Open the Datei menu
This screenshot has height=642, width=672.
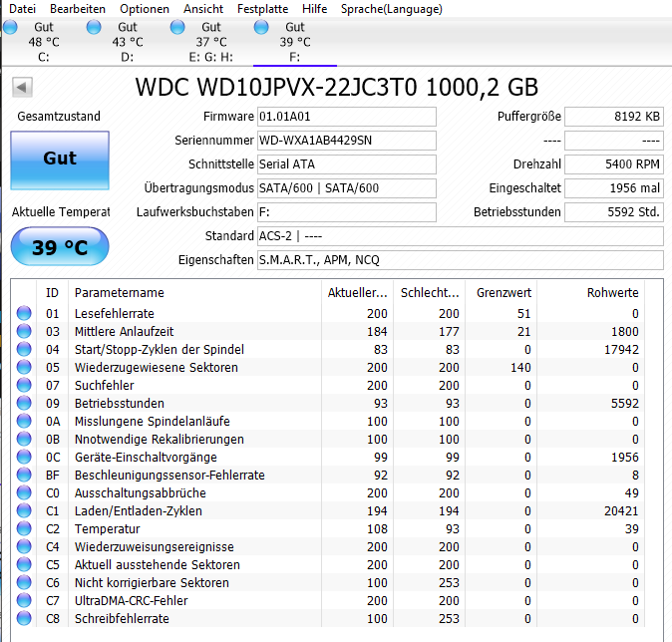[22, 9]
